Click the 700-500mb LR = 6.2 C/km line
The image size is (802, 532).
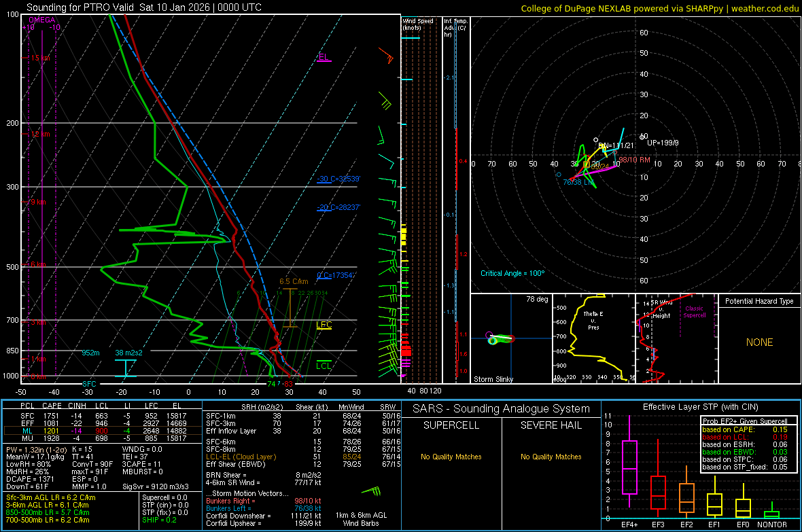click(x=48, y=520)
